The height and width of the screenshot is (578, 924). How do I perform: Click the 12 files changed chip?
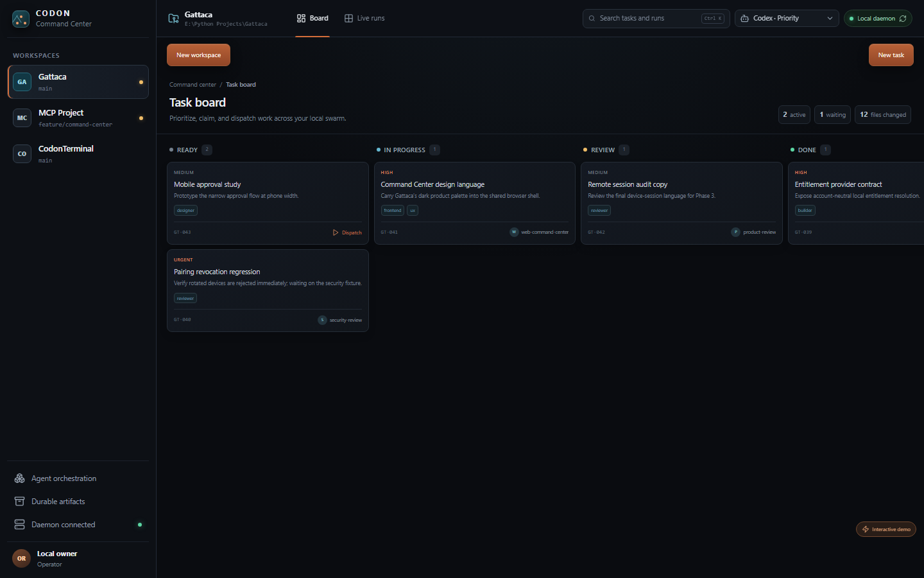883,115
